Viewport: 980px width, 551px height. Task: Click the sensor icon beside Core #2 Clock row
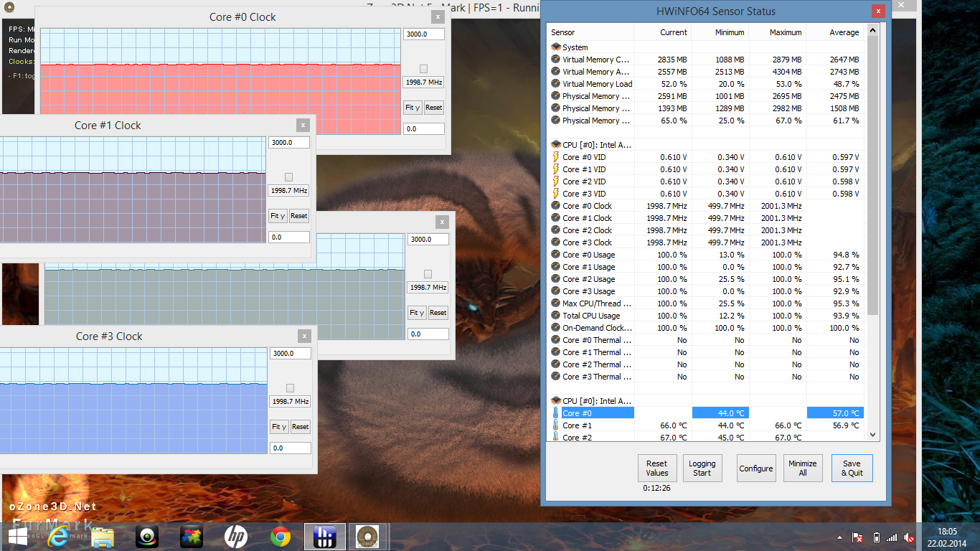555,230
